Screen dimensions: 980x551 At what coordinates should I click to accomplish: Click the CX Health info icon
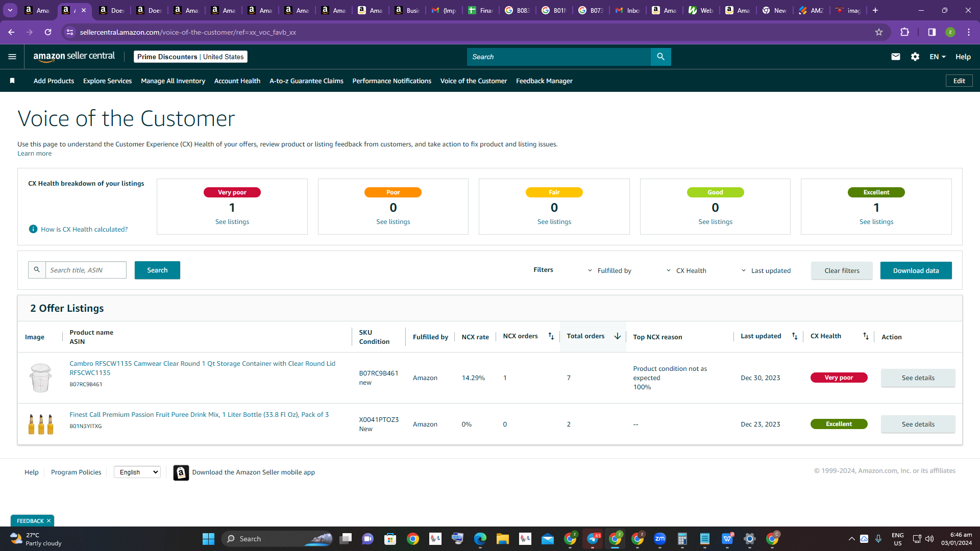pyautogui.click(x=33, y=229)
